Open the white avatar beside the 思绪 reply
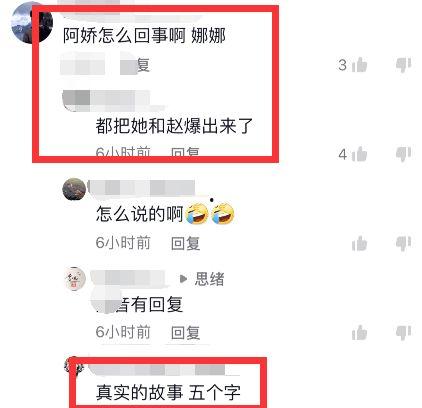This screenshot has width=422, height=408. 75,279
